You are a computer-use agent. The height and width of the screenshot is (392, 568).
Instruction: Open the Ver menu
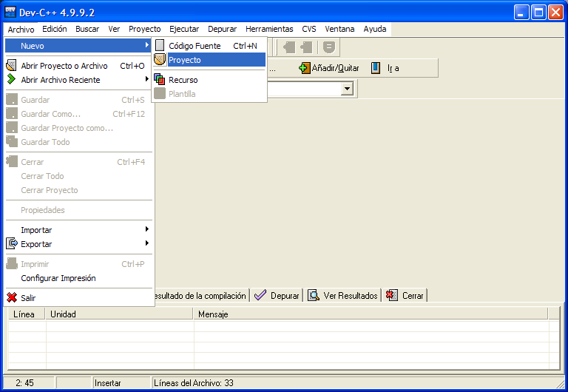(114, 29)
